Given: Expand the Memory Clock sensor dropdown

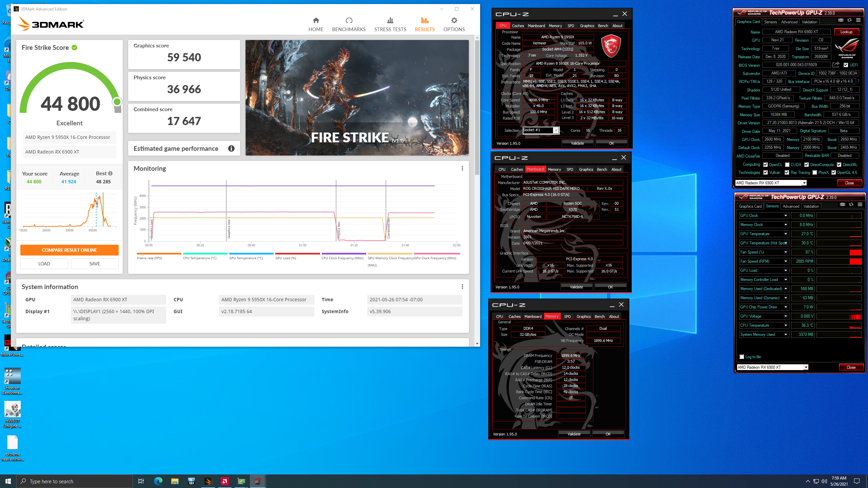Looking at the screenshot, I should (785, 225).
